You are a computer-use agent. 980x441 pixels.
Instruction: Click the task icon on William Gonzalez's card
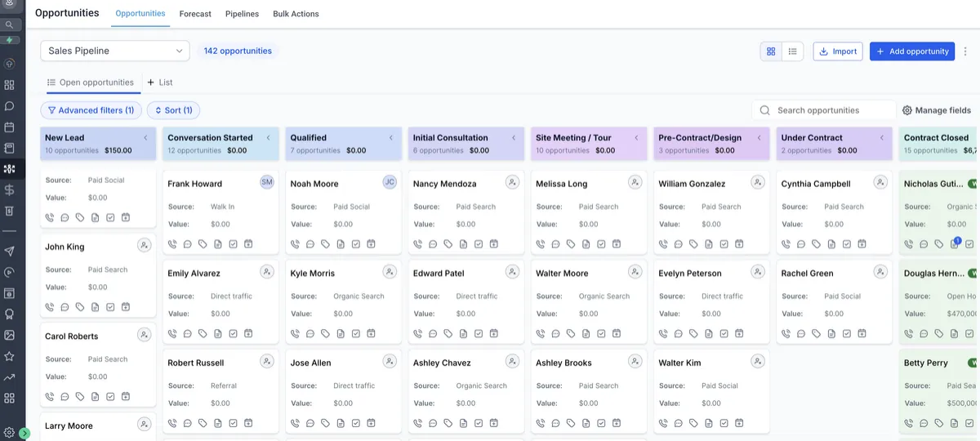(x=724, y=243)
